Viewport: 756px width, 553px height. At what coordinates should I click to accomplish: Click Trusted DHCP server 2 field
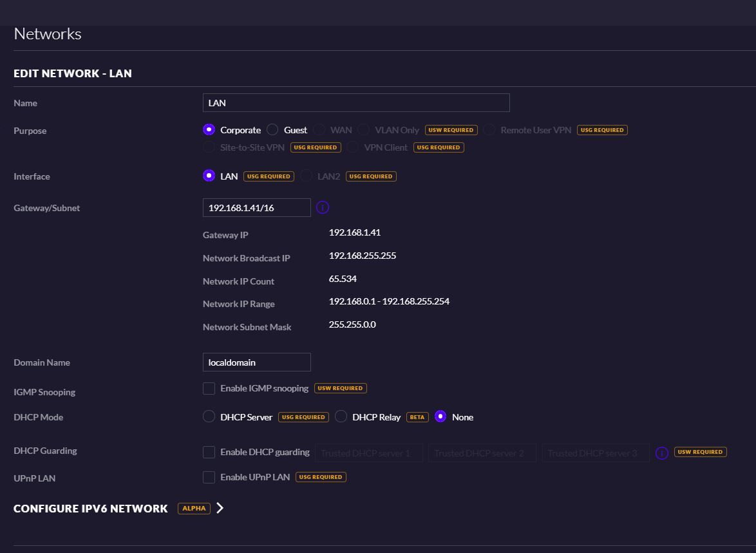click(x=482, y=453)
